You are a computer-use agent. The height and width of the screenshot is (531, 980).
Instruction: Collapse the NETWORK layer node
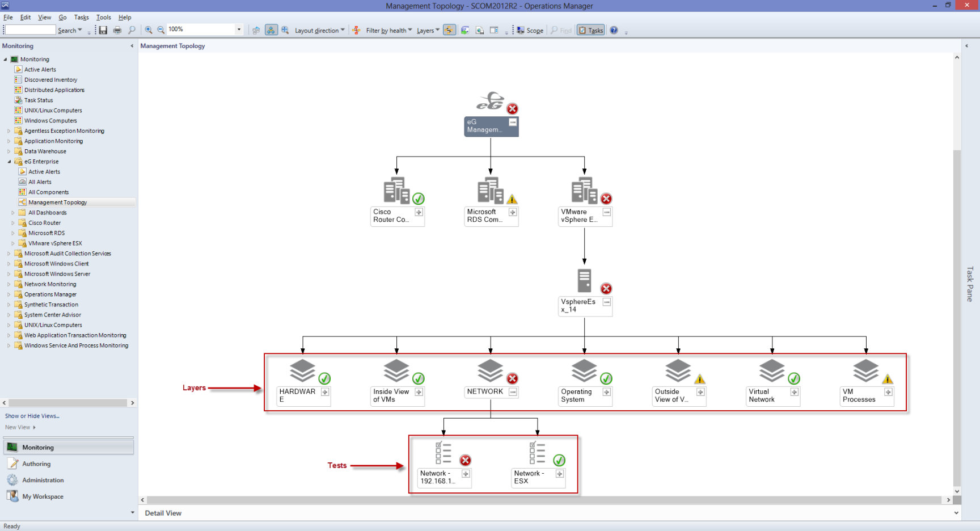coord(513,392)
